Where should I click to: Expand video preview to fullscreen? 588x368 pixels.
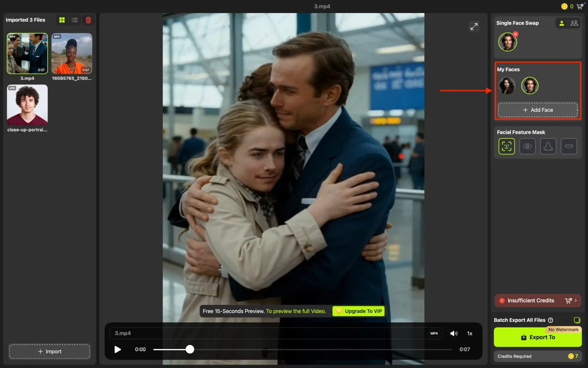click(474, 26)
